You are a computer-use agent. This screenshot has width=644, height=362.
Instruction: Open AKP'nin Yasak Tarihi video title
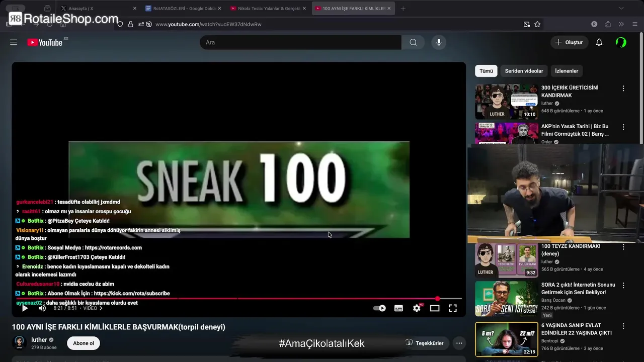click(x=575, y=130)
